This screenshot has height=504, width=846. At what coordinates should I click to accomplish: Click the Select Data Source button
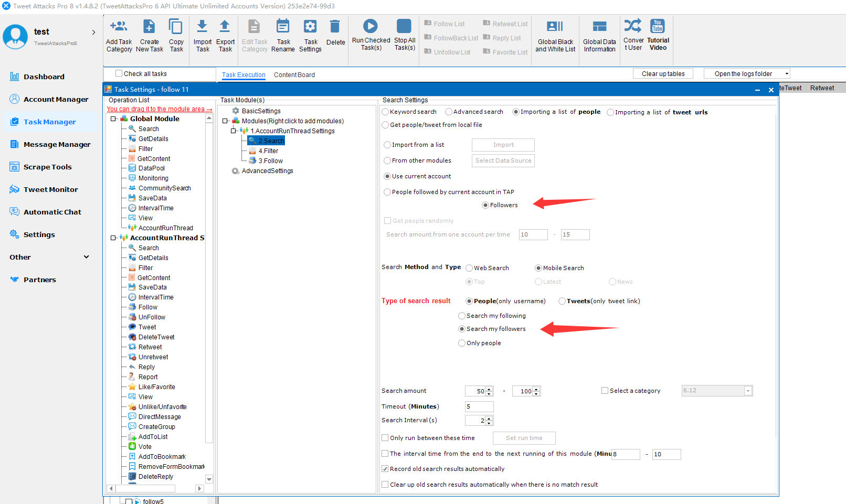(503, 160)
